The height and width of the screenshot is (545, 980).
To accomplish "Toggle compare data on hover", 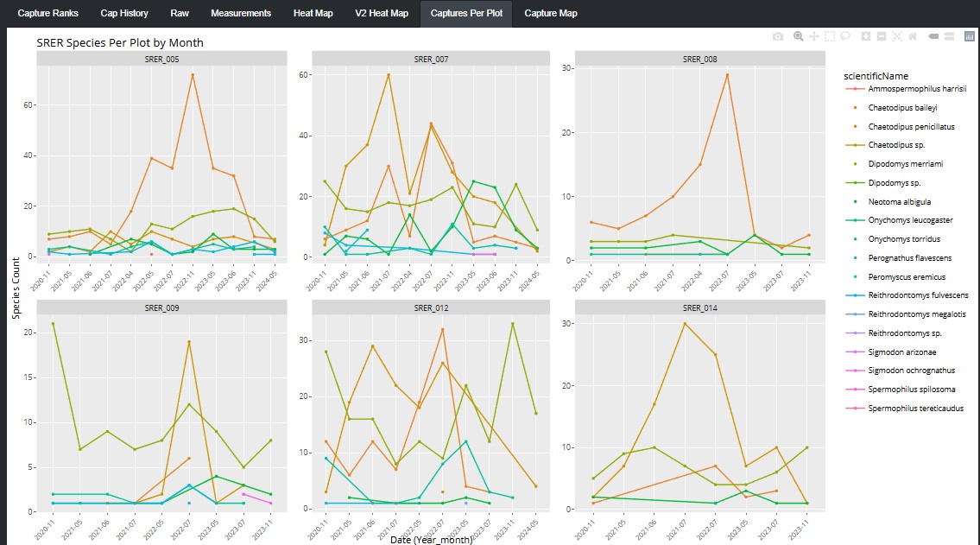I will (x=948, y=36).
